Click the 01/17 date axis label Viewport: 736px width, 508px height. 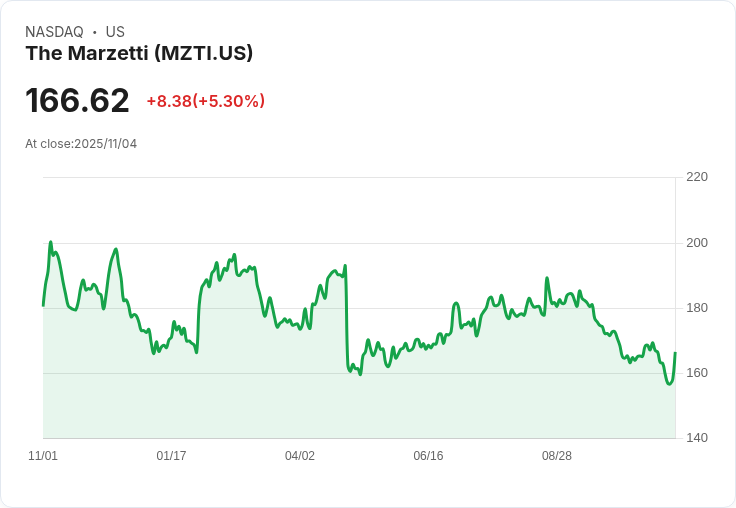click(x=171, y=456)
